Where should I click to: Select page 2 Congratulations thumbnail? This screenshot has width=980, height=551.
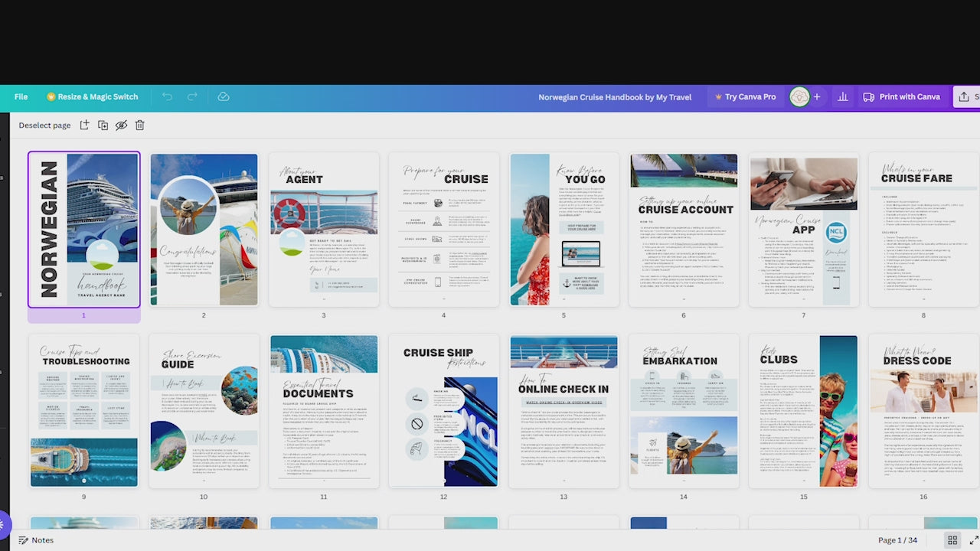click(204, 230)
